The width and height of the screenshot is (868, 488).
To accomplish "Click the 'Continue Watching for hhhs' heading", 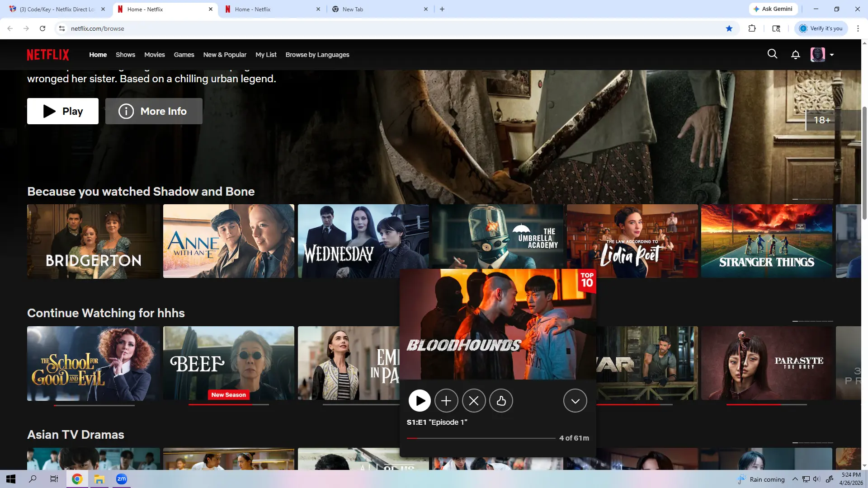I will click(x=106, y=313).
